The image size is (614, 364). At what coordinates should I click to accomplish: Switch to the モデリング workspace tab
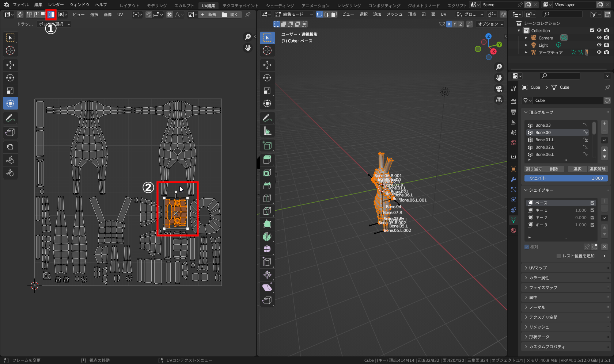pyautogui.click(x=157, y=5)
